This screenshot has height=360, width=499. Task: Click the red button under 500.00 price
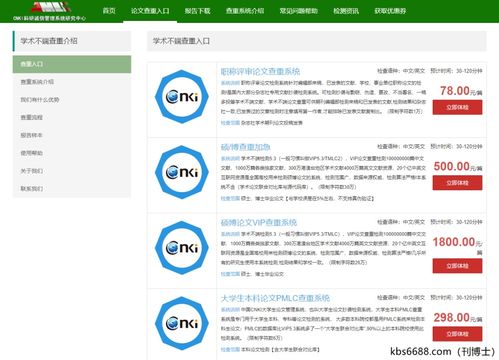457,183
